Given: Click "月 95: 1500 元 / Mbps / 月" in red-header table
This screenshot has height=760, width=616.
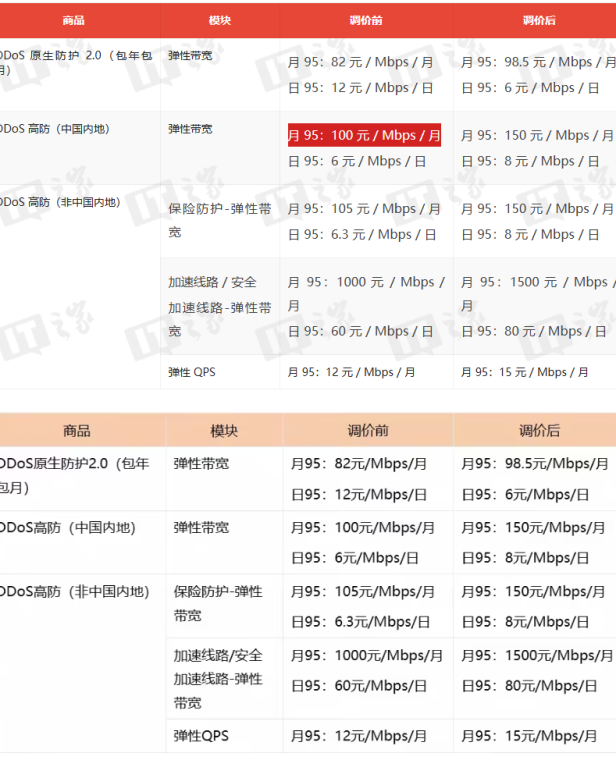Looking at the screenshot, I should point(538,294).
